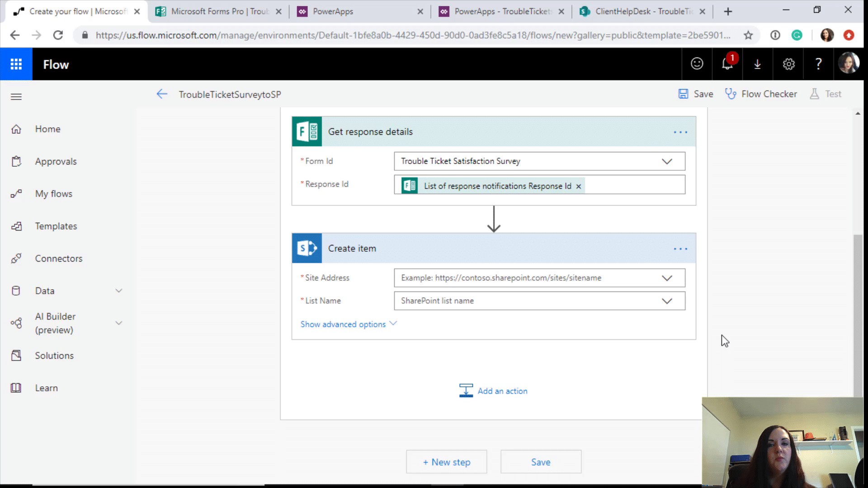Image resolution: width=868 pixels, height=488 pixels.
Task: Expand the Form Id dropdown
Action: (x=667, y=161)
